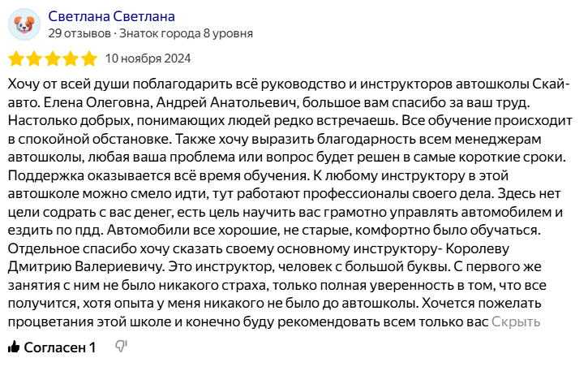Click Светлана's dog avatar picture
The image size is (588, 371).
click(24, 24)
